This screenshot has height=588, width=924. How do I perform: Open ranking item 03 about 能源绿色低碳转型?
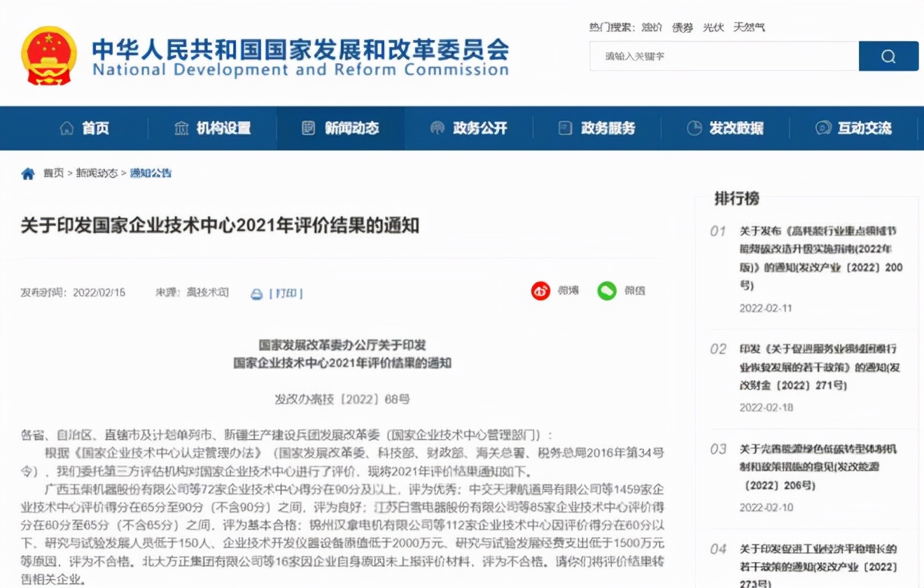point(818,467)
